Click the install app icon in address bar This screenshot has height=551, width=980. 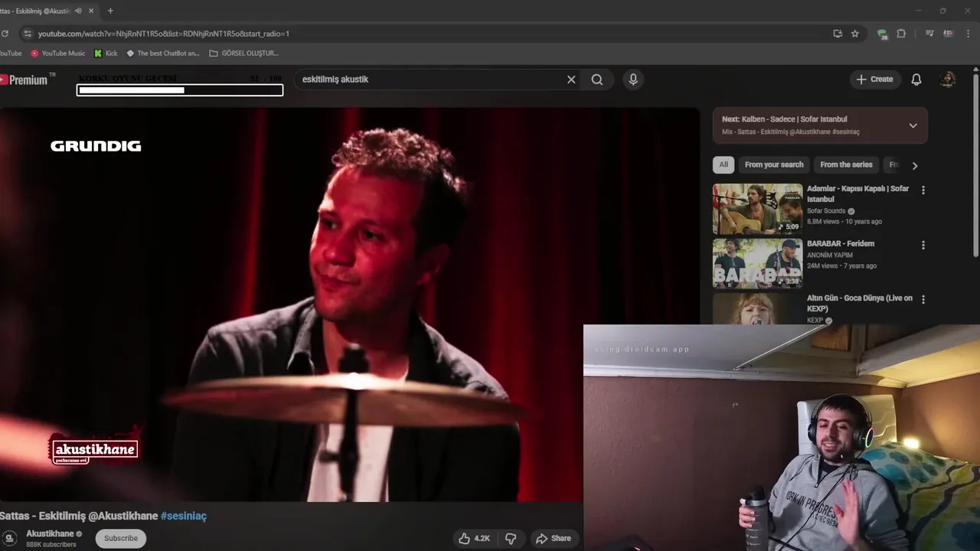(x=838, y=34)
